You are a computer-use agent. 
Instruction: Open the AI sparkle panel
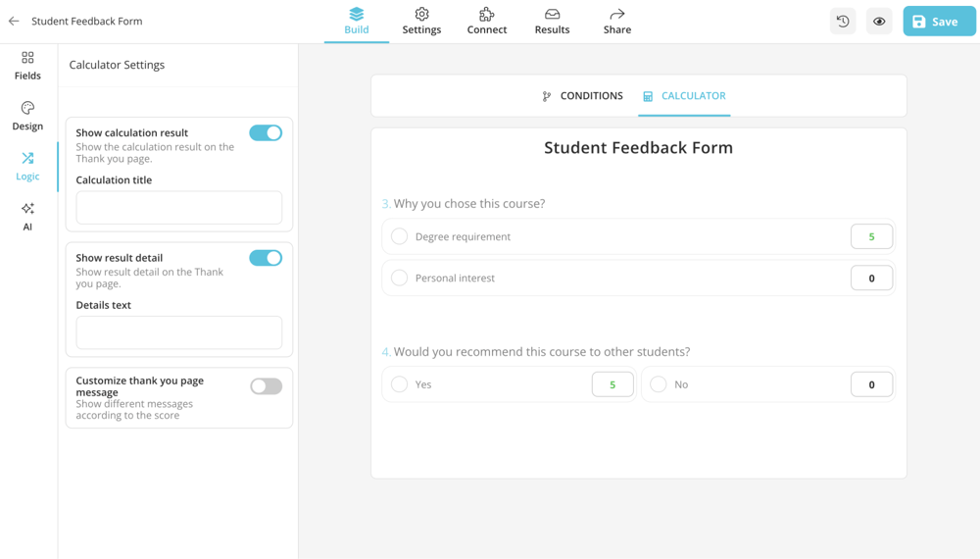click(x=27, y=216)
